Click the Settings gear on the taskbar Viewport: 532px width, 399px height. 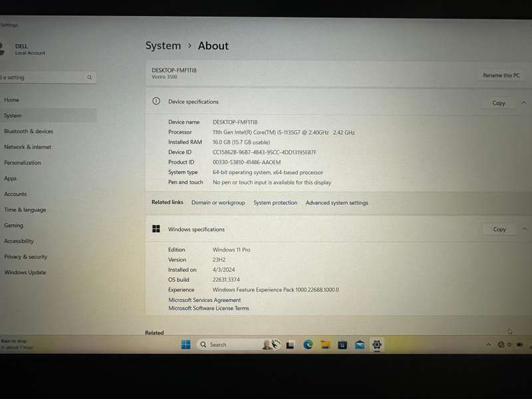(377, 344)
